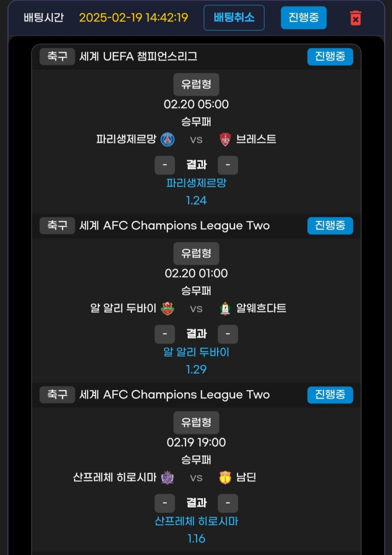Select the 축구 tag for UEFA match
Viewport: 392px width, 555px height.
tap(57, 57)
